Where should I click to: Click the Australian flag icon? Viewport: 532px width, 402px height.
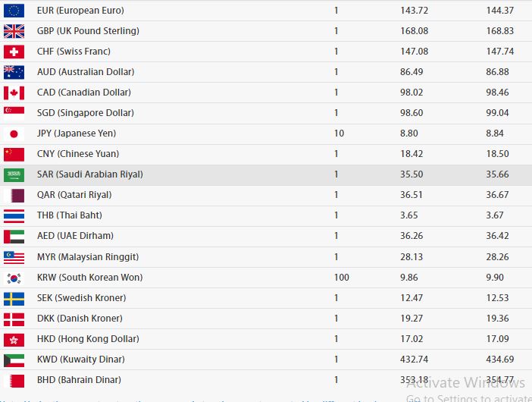pos(14,72)
